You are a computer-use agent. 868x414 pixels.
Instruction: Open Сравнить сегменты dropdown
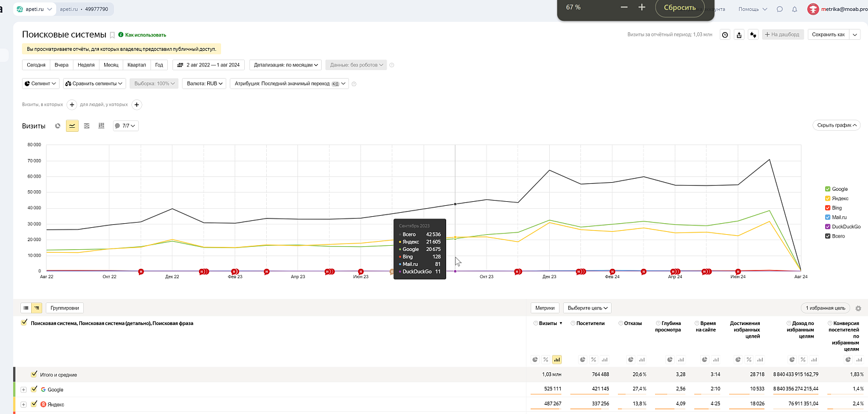tap(94, 83)
